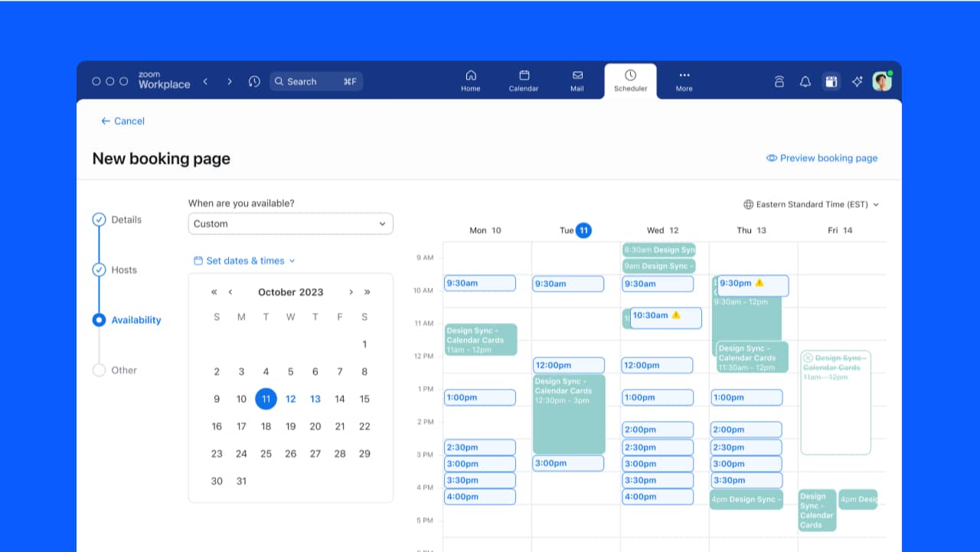This screenshot has height=552, width=980.
Task: Go to next month in calendar
Action: (x=351, y=292)
